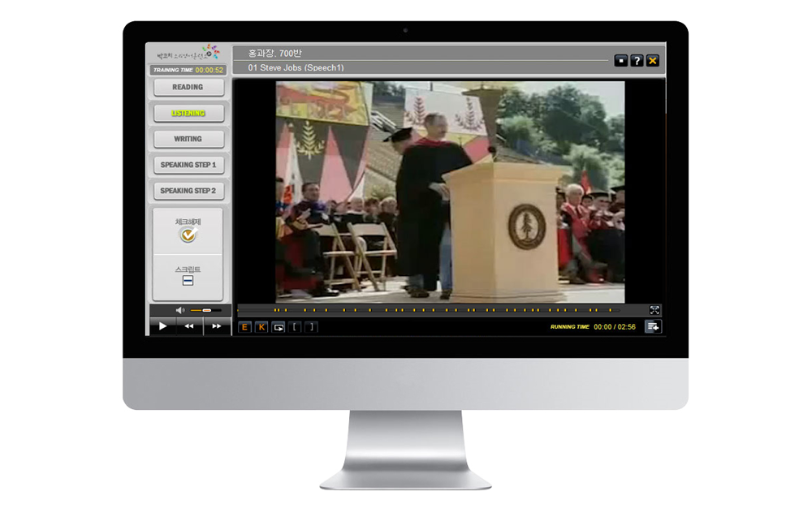
Task: Open the help question mark icon
Action: [637, 61]
